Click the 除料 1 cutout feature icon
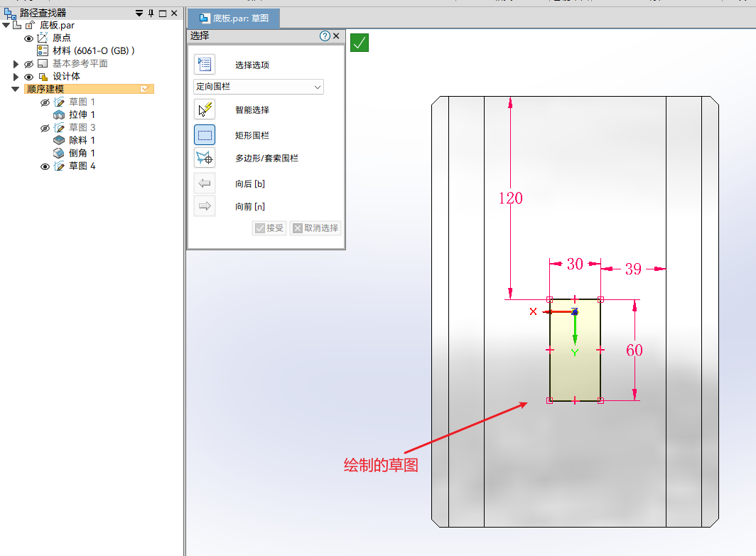The image size is (756, 556). [59, 141]
